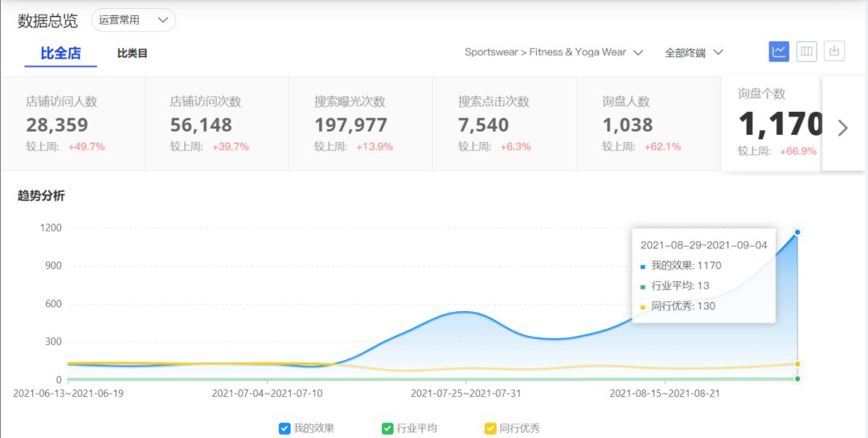Click the +39.7% weekly change

(231, 147)
